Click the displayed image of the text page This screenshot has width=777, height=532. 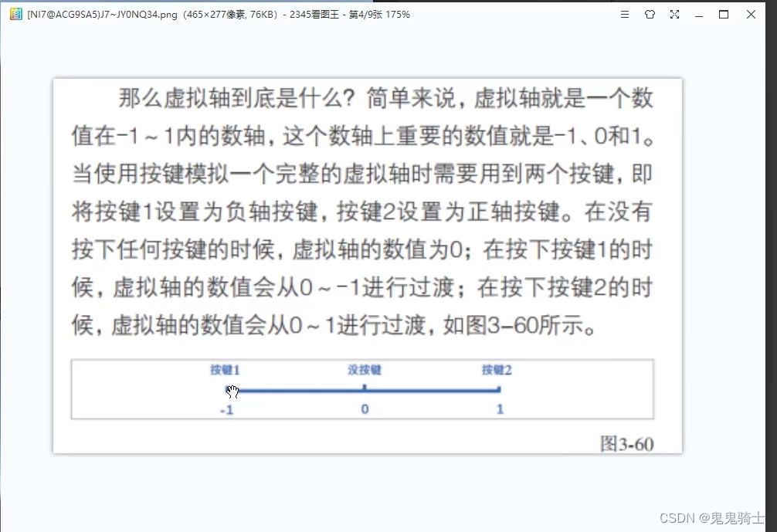click(x=368, y=266)
